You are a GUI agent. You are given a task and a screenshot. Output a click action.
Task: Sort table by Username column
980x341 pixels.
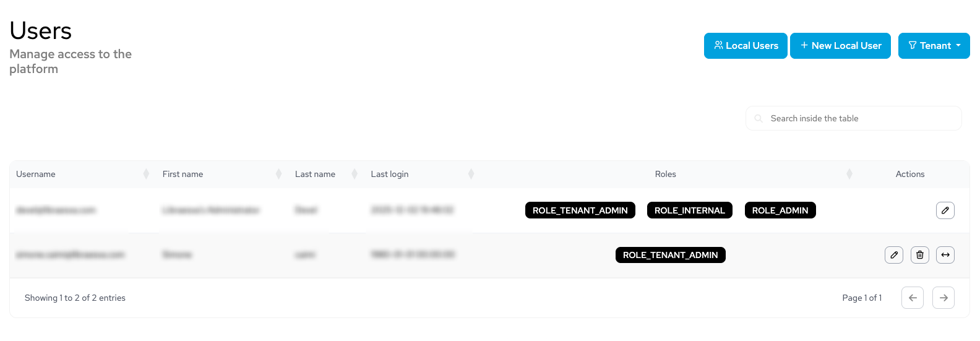146,175
